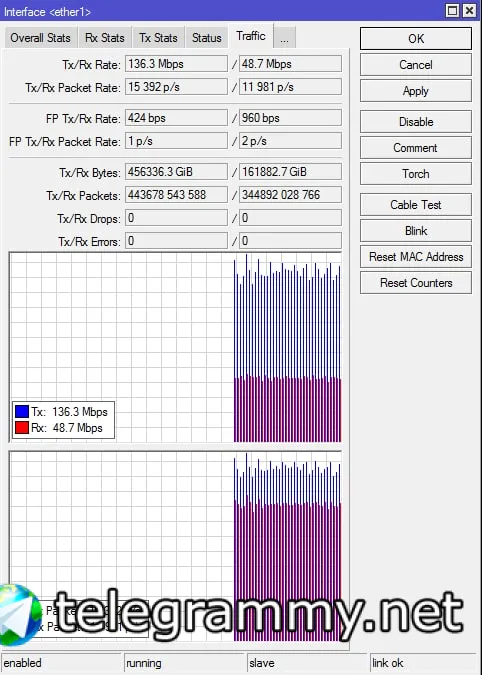Click the Tx Errors field
The width and height of the screenshot is (482, 675).
[176, 241]
